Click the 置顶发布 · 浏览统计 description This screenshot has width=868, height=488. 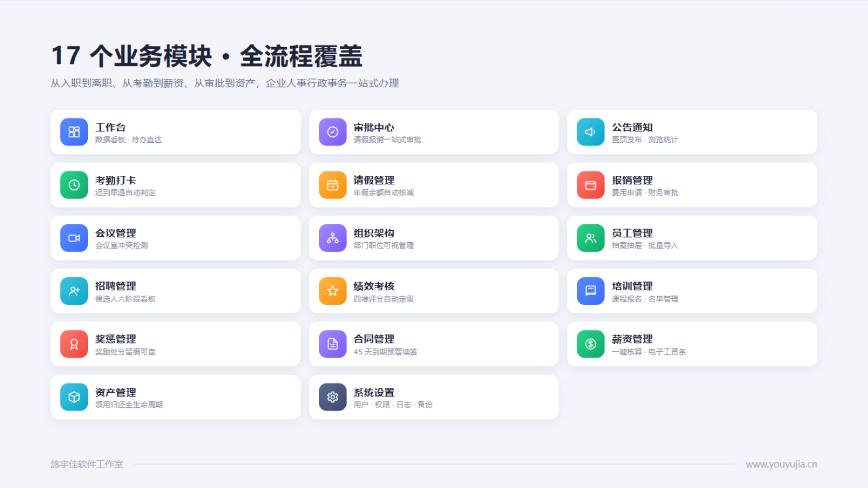point(645,140)
